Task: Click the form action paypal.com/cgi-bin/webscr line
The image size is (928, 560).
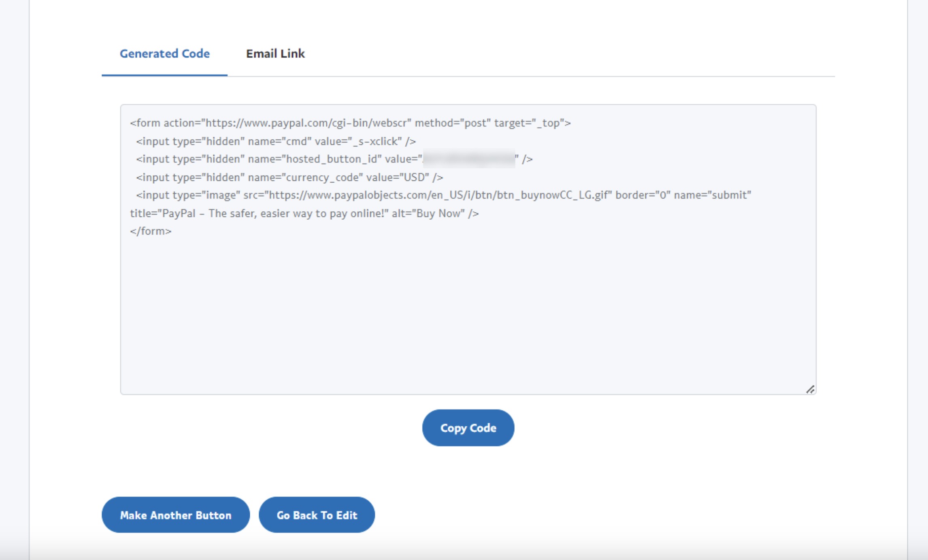Action: [x=350, y=123]
